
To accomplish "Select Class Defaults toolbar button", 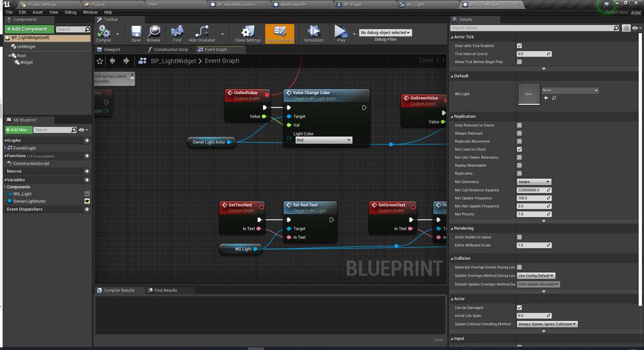I will coord(279,33).
